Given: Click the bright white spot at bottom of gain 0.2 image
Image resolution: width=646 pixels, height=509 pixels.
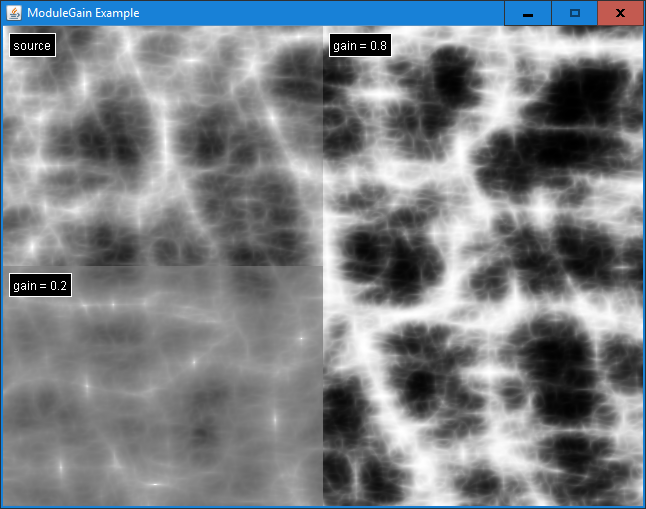Looking at the screenshot, I should pyautogui.click(x=155, y=484).
